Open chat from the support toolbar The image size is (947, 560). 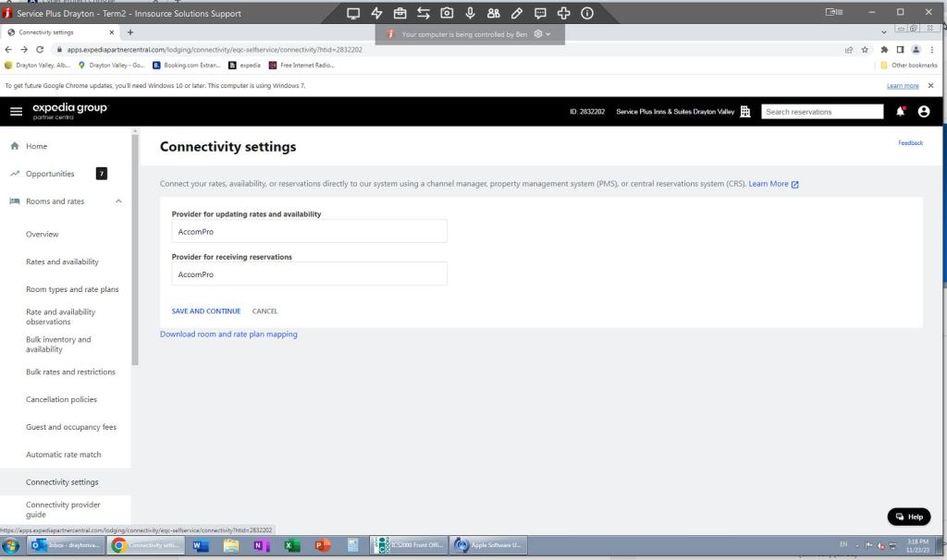click(x=540, y=13)
